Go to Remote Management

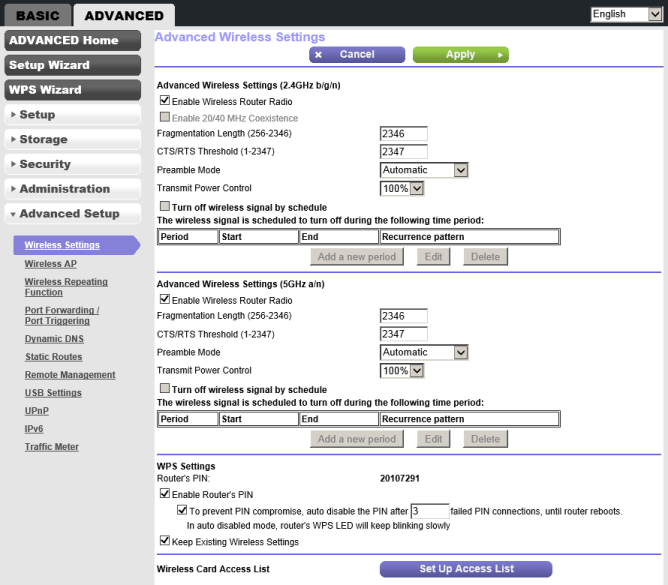70,375
